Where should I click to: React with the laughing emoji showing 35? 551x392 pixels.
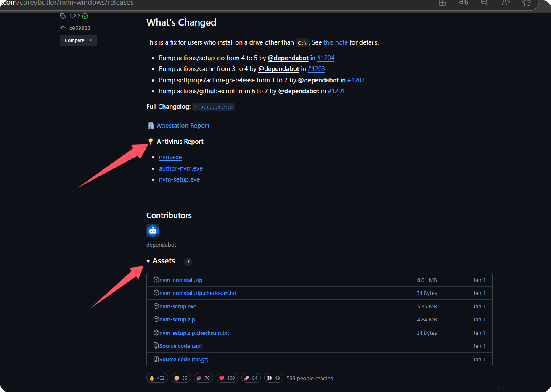tap(181, 378)
